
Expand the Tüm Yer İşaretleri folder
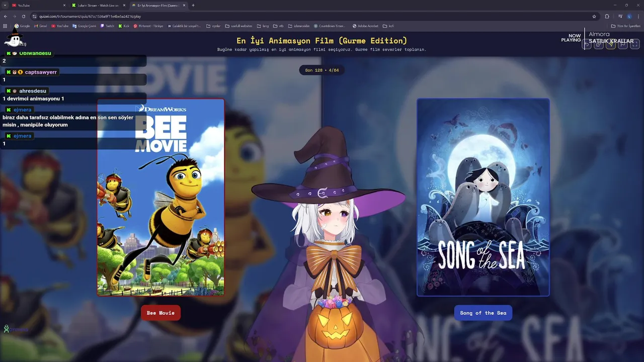click(626, 26)
